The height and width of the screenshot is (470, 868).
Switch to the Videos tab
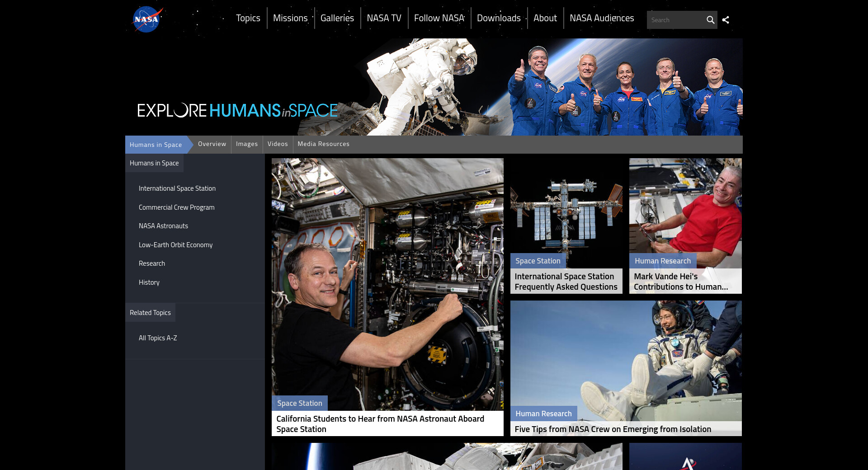pos(278,144)
